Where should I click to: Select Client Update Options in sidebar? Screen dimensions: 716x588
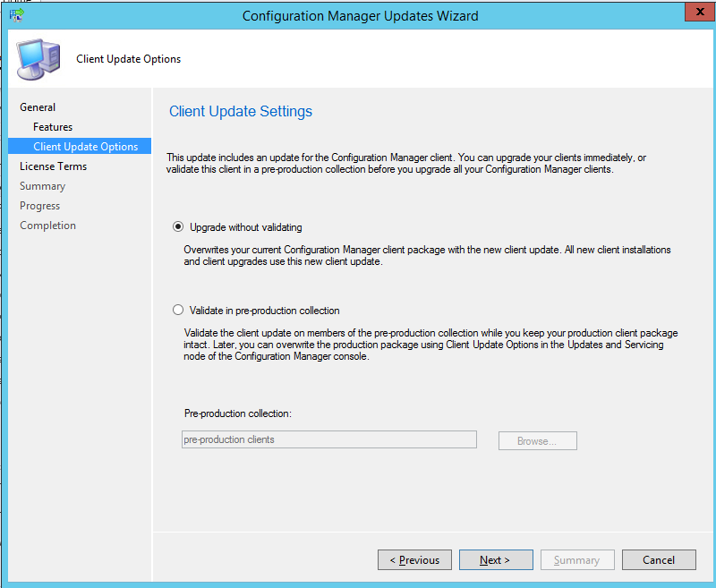[80, 146]
